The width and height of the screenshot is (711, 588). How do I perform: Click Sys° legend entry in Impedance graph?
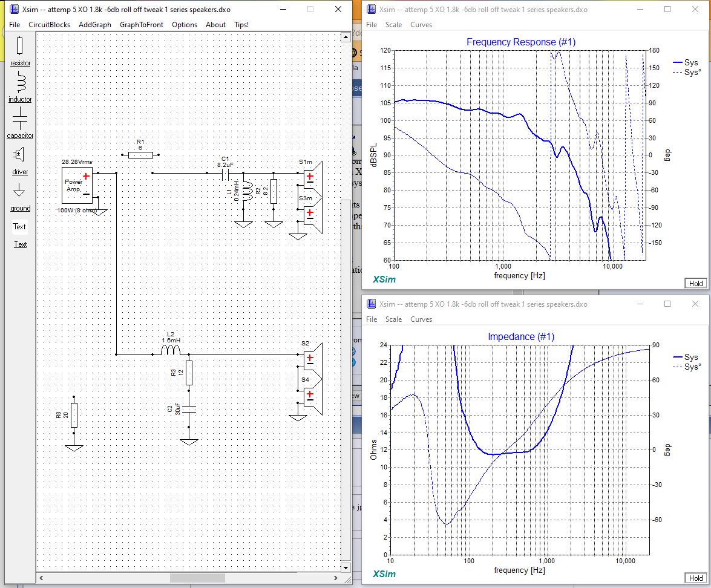[687, 367]
